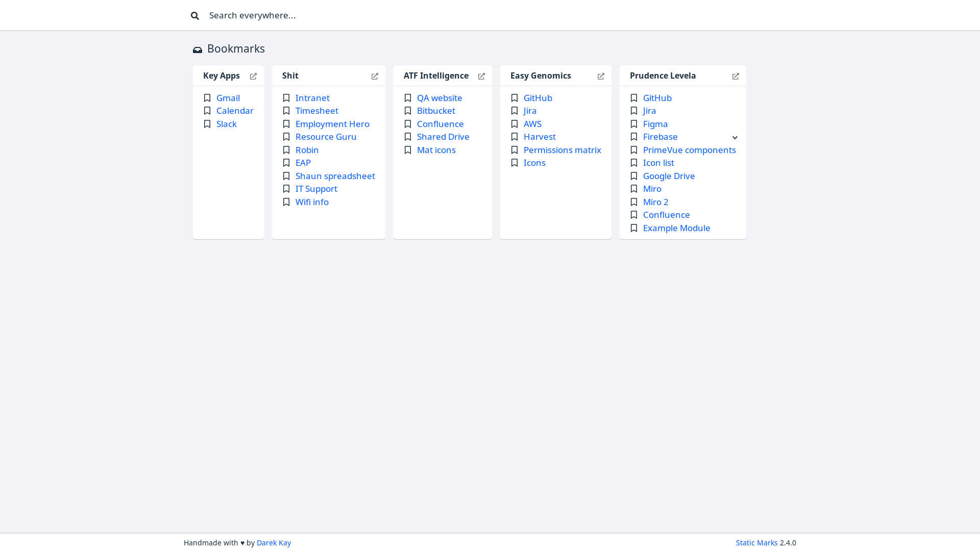Open the Calendar bookmark
This screenshot has height=551, width=980.
[235, 111]
